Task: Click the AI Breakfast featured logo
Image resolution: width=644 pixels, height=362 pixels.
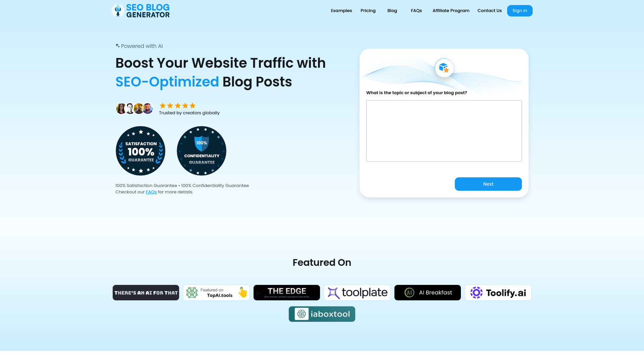Action: 427,292
